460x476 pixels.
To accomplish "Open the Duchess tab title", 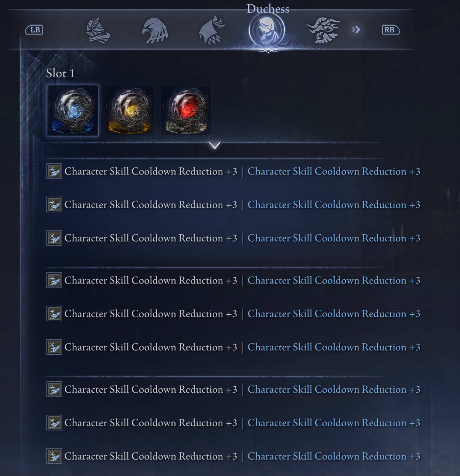I will coord(268,9).
